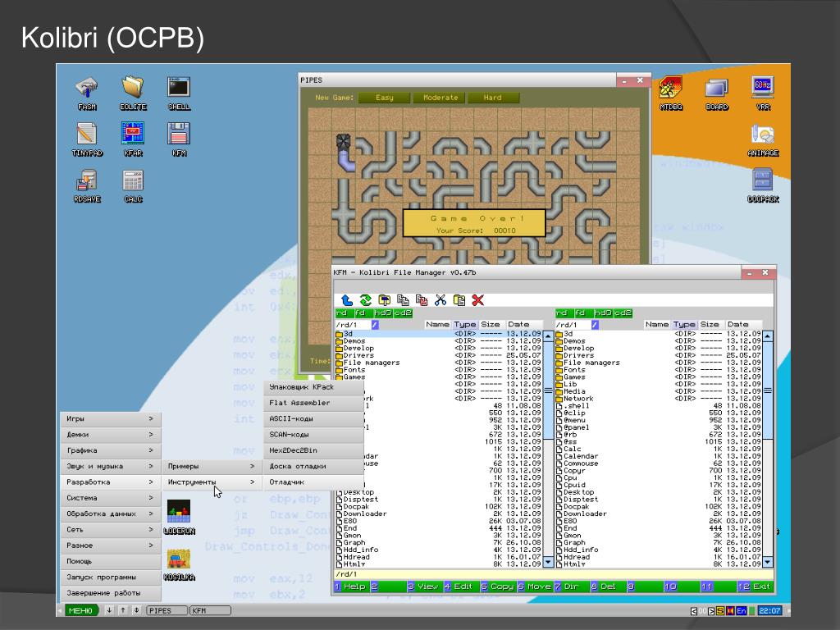Click the F5 Copy button in KFM
Screen dimensions: 840x630
[498, 587]
